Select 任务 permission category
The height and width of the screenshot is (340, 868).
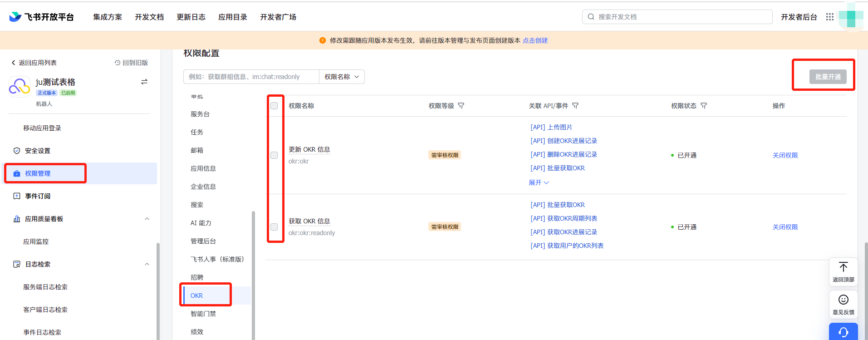[197, 132]
